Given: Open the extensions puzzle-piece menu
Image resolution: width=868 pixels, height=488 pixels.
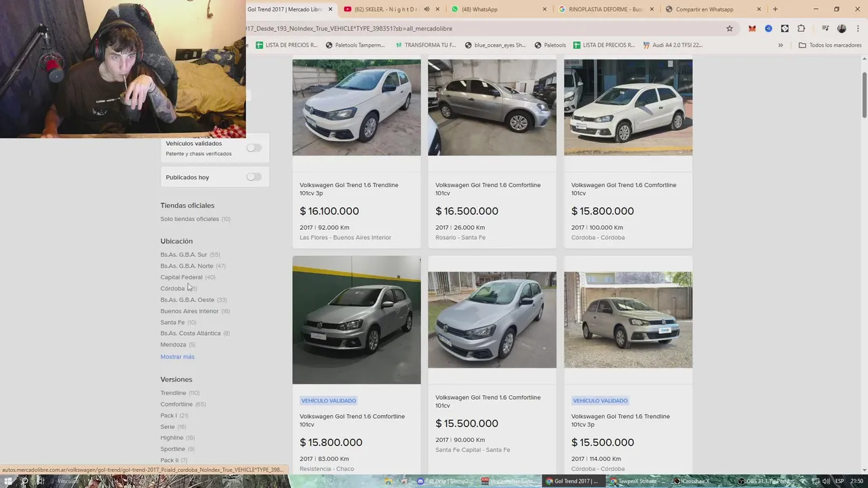Looking at the screenshot, I should [x=801, y=28].
